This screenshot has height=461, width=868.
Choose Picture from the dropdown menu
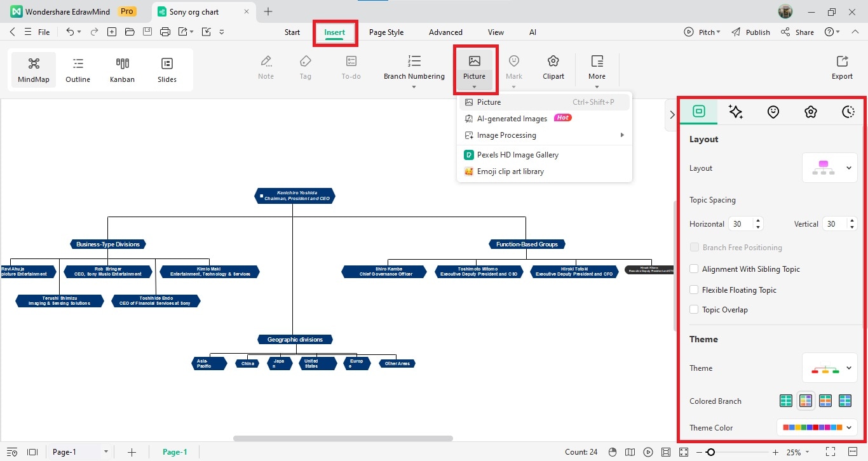[x=545, y=102]
